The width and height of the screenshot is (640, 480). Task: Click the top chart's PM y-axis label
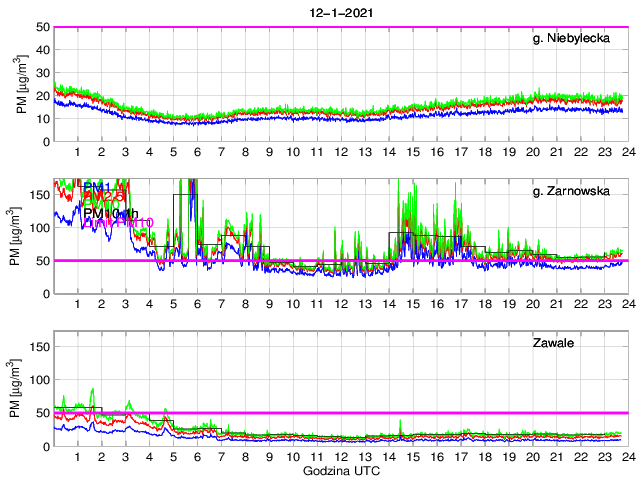point(22,84)
